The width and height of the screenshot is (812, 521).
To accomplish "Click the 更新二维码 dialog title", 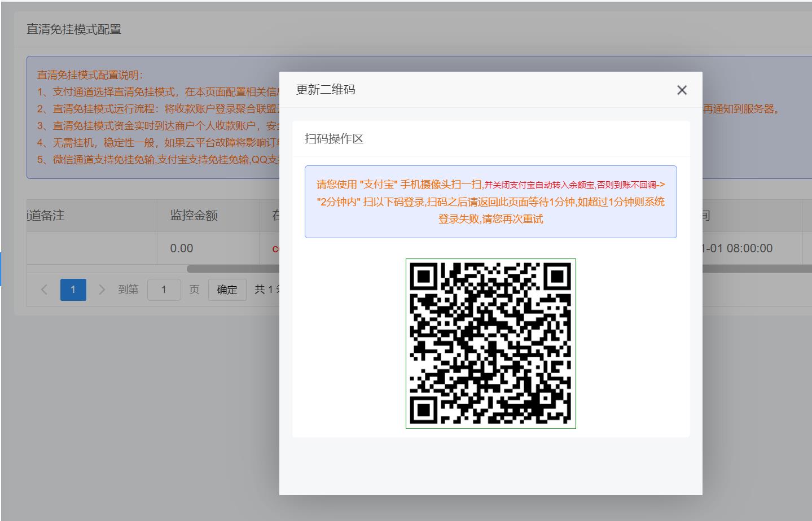I will 326,90.
